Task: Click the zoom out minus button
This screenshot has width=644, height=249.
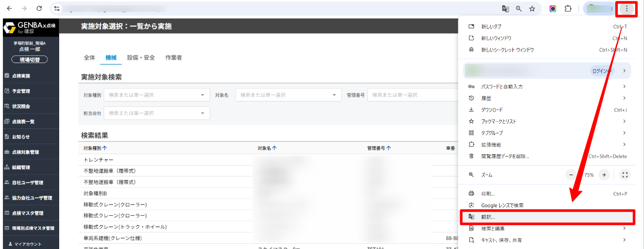Action: pyautogui.click(x=572, y=175)
